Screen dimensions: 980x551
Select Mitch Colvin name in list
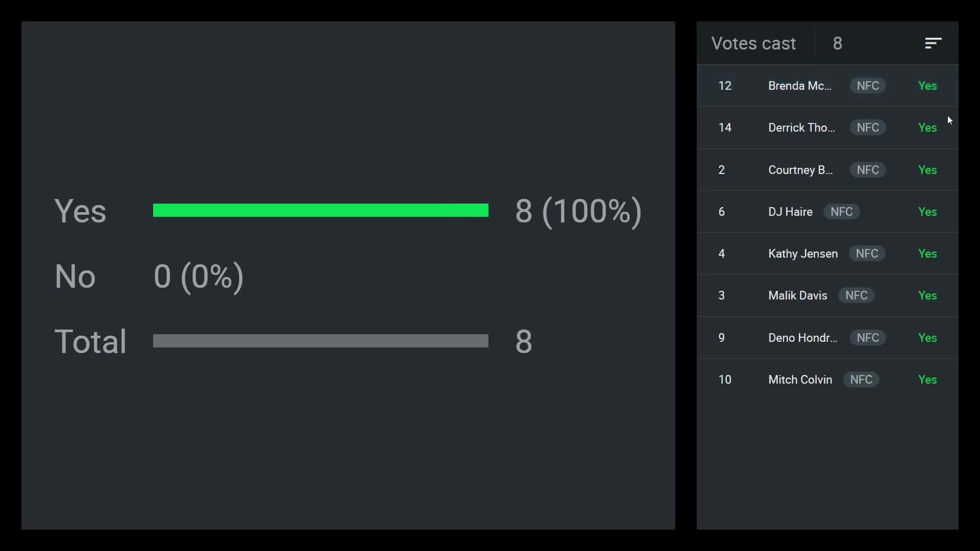tap(800, 380)
